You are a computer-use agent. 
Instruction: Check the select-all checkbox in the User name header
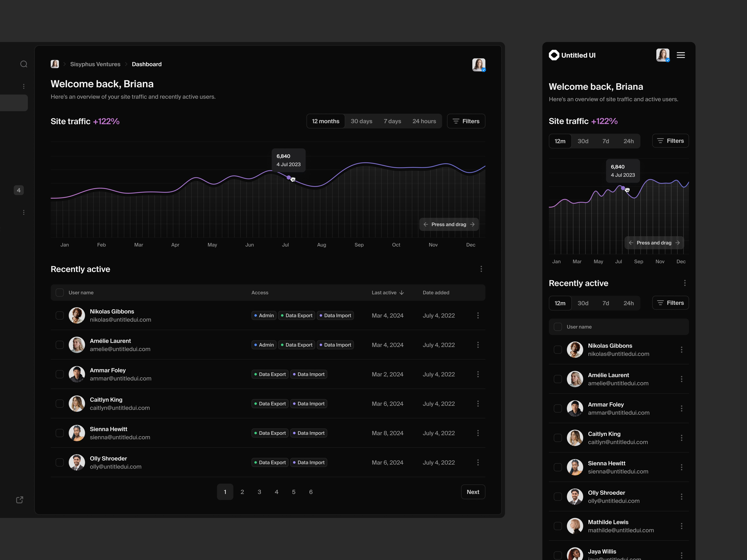click(x=60, y=292)
